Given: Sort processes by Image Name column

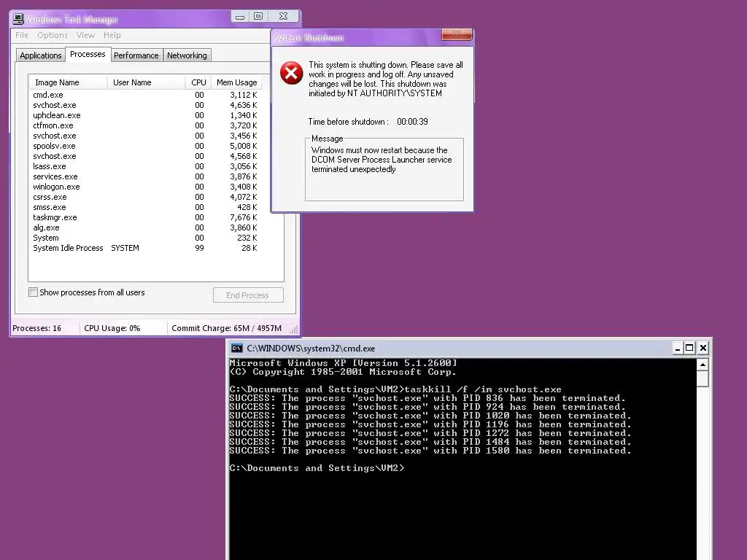Looking at the screenshot, I should pyautogui.click(x=68, y=82).
